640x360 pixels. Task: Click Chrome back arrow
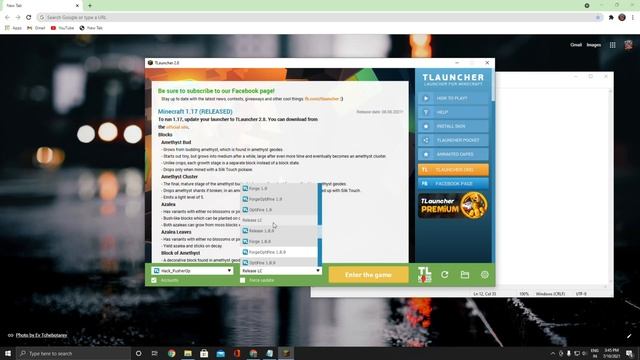click(x=7, y=18)
